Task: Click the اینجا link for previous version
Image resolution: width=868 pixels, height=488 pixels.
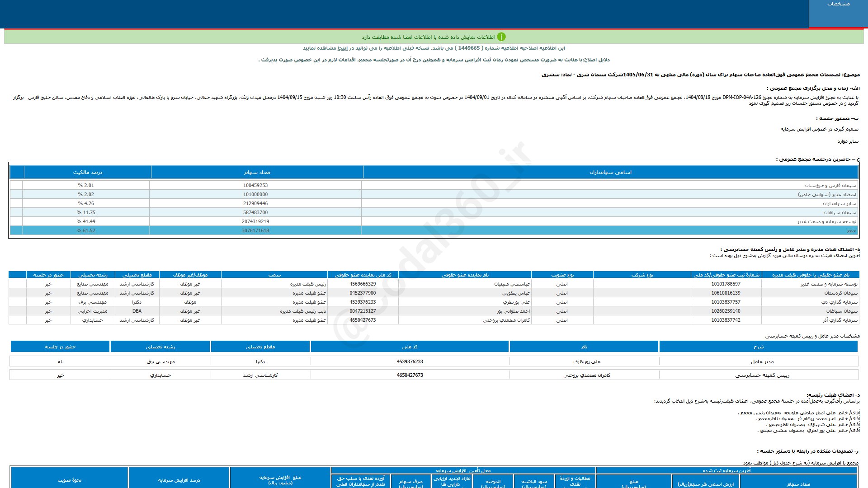Action: pos(343,48)
